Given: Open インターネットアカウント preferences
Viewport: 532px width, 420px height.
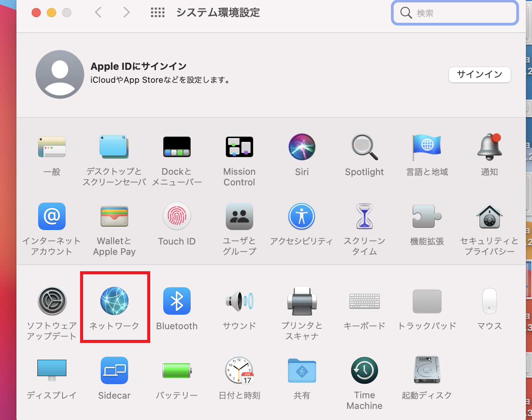Looking at the screenshot, I should 52,216.
